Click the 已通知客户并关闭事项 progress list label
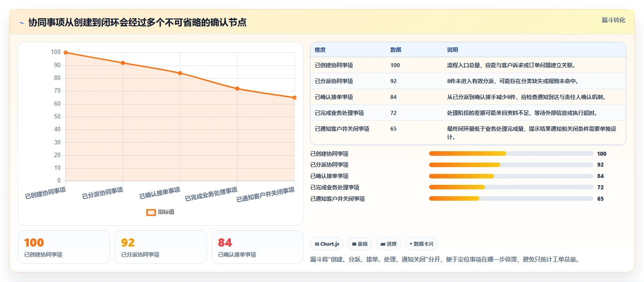 (338, 199)
